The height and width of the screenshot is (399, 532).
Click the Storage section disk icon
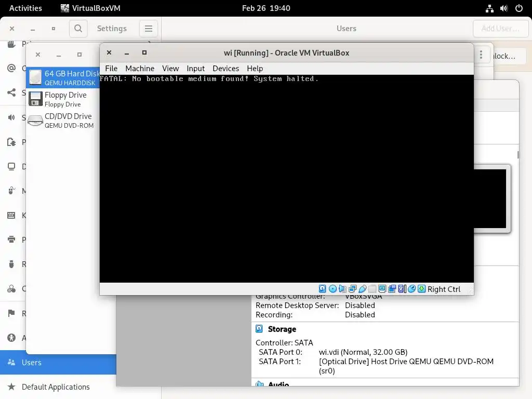point(259,329)
